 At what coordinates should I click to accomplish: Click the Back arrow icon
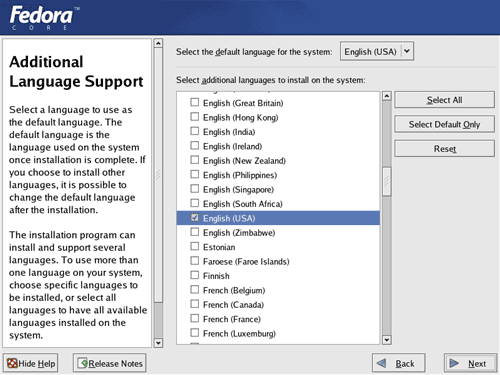(x=381, y=363)
